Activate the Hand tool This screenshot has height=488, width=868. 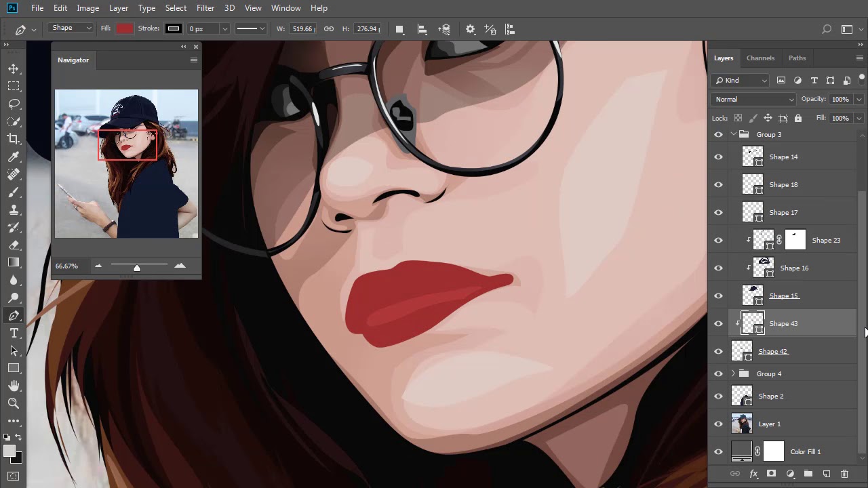(x=14, y=386)
